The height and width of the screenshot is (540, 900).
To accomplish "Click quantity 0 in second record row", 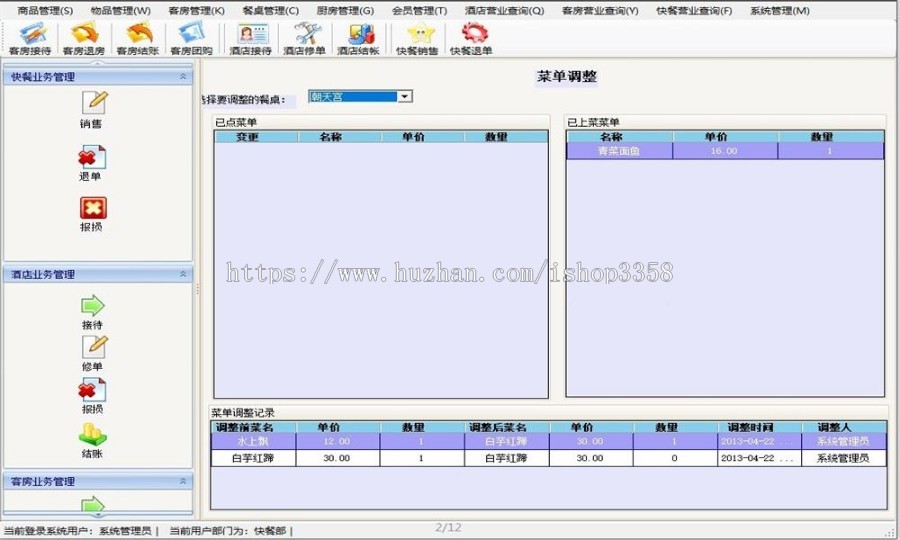I will (675, 458).
